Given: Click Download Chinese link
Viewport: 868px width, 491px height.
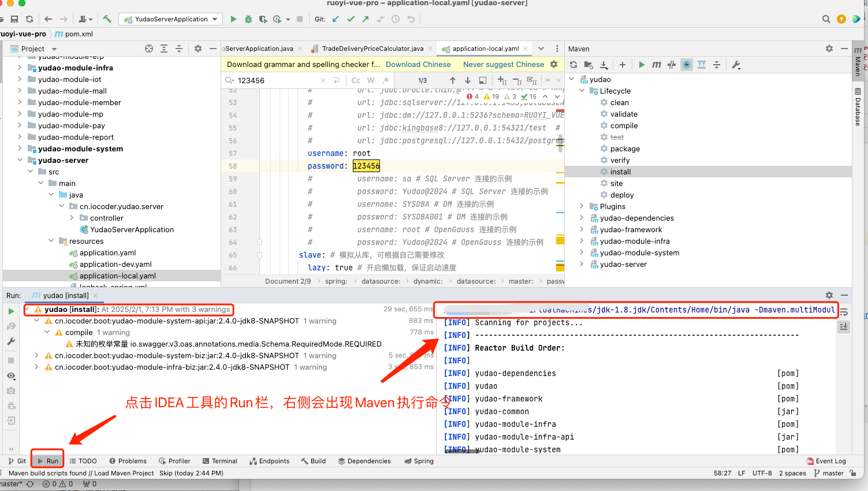Looking at the screenshot, I should [x=418, y=65].
